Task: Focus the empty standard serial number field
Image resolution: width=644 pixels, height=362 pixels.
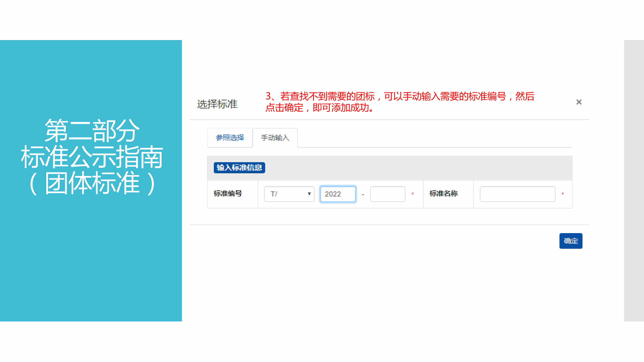Action: (x=388, y=194)
